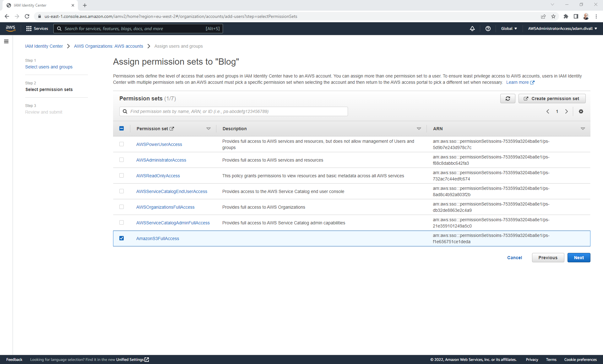Open the Terms footer link
This screenshot has height=364, width=603.
551,360
